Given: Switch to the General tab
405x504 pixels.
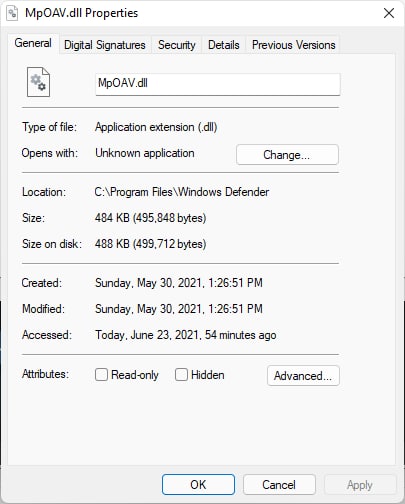Looking at the screenshot, I should pos(33,43).
